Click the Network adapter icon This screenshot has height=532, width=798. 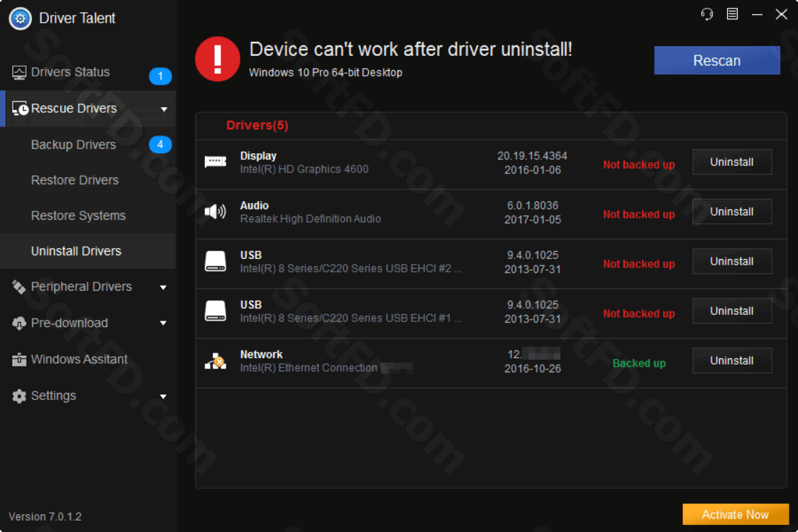[x=215, y=361]
